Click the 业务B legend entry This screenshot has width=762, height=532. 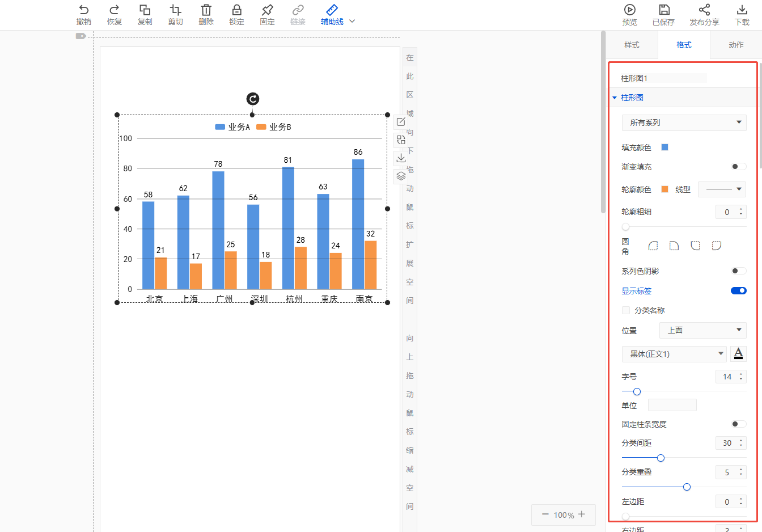274,127
